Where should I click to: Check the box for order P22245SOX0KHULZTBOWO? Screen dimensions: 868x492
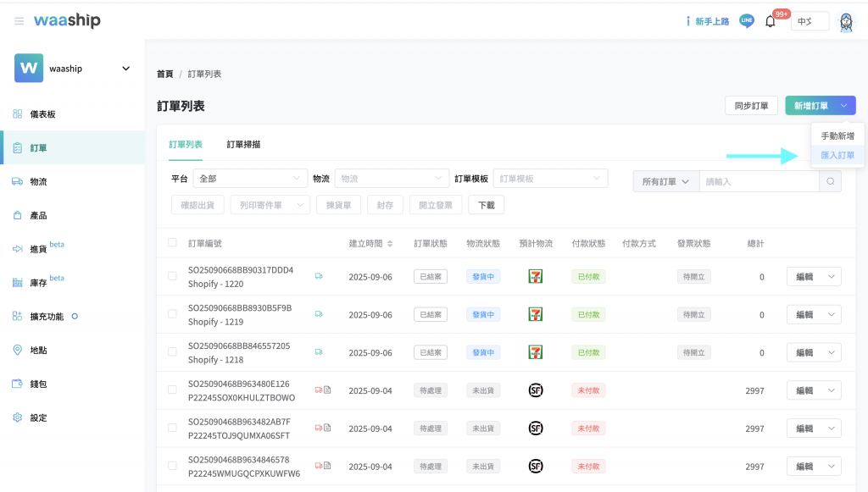[173, 390]
